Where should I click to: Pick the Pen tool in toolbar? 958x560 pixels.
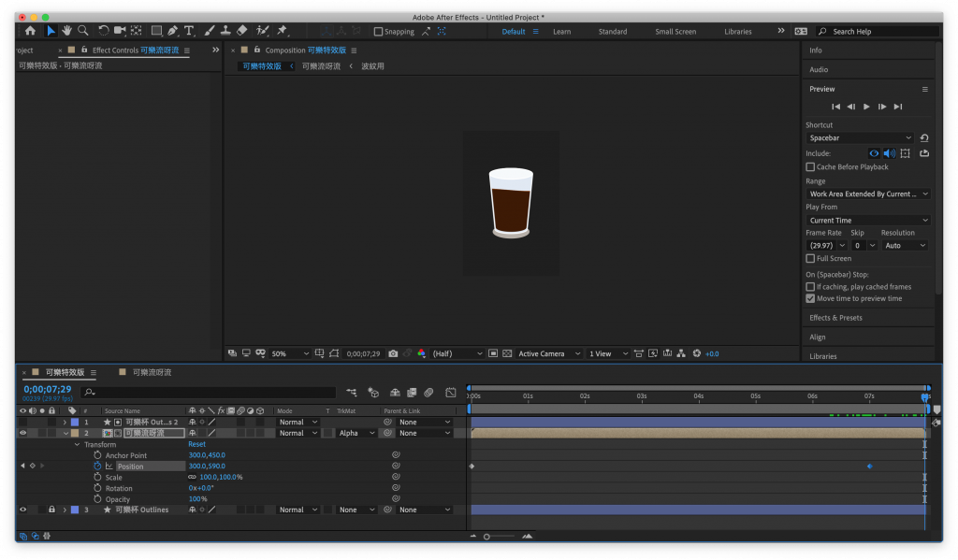coord(173,31)
